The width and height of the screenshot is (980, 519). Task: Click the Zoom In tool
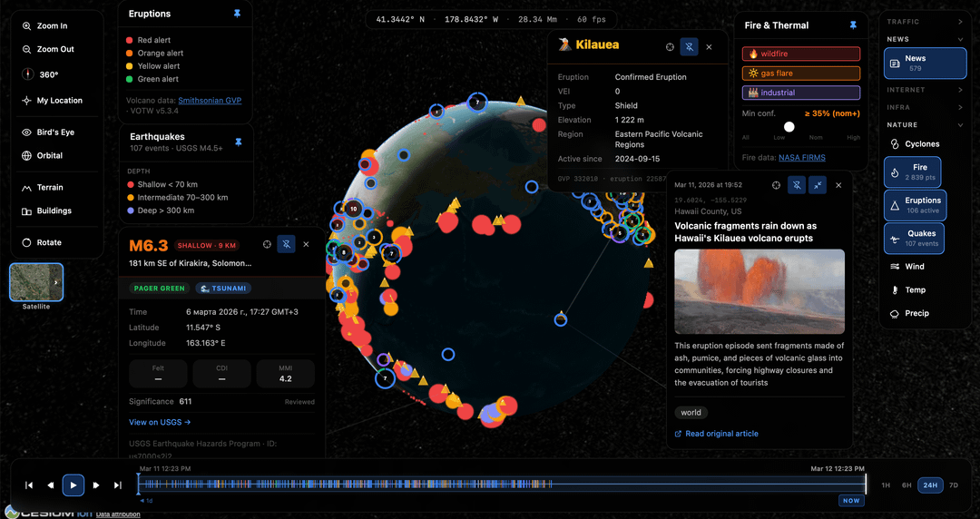coord(52,26)
